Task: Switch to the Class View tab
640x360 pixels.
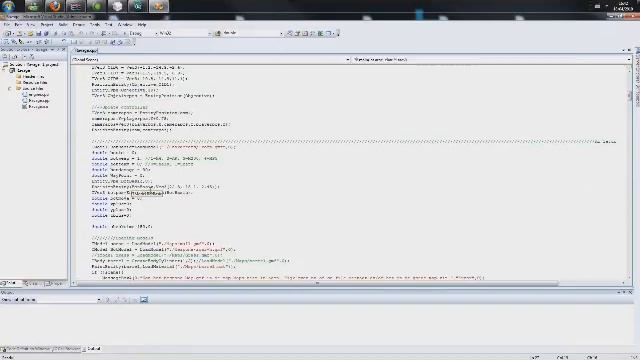Action: pos(32,283)
